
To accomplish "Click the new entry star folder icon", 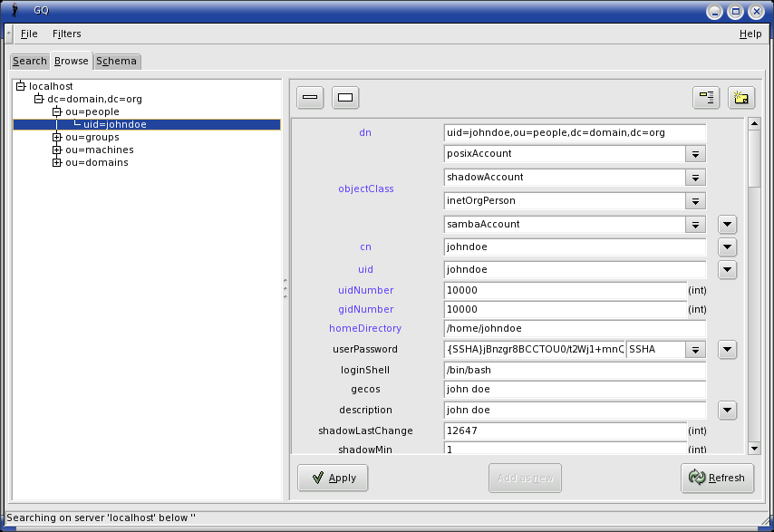I will tap(741, 97).
